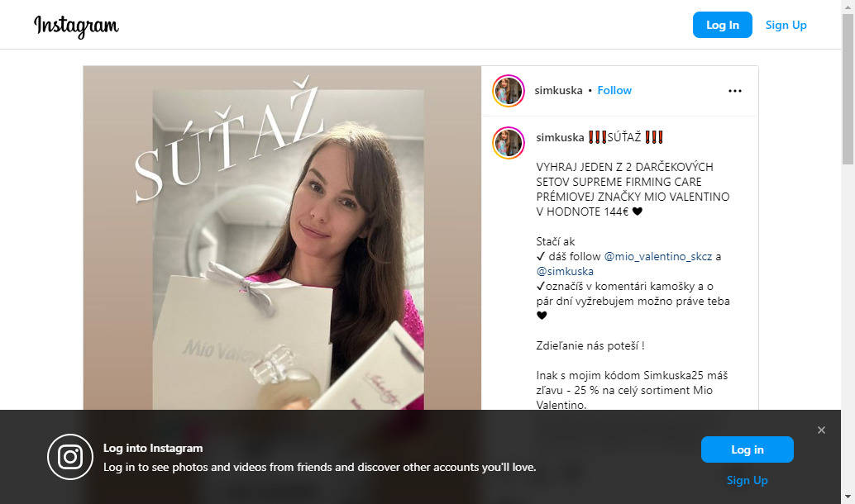Screen dimensions: 855x504
Task: Click the scrollbar down arrow
Action: [848, 497]
